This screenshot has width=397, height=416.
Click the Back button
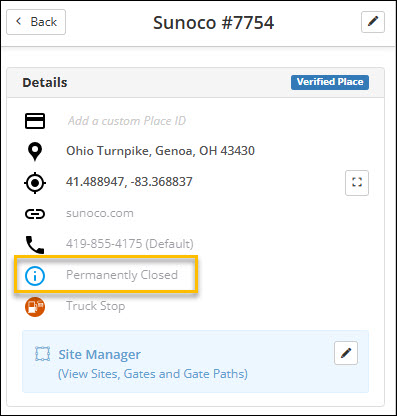(36, 22)
